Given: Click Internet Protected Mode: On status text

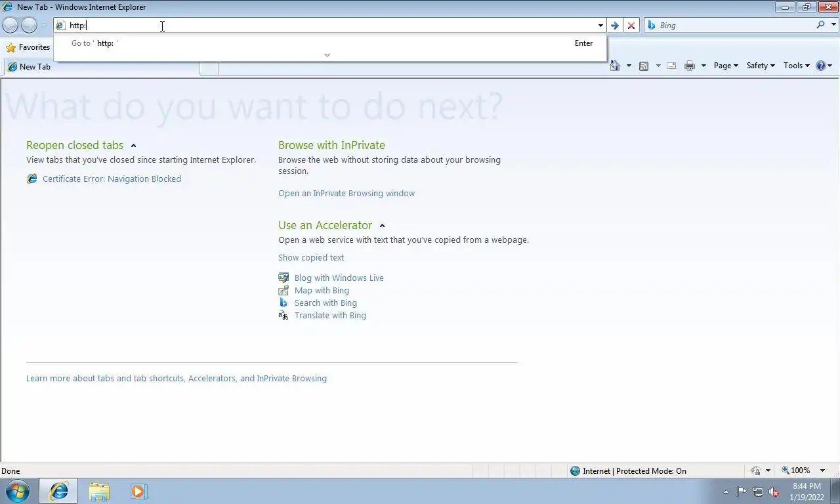Looking at the screenshot, I should [635, 471].
